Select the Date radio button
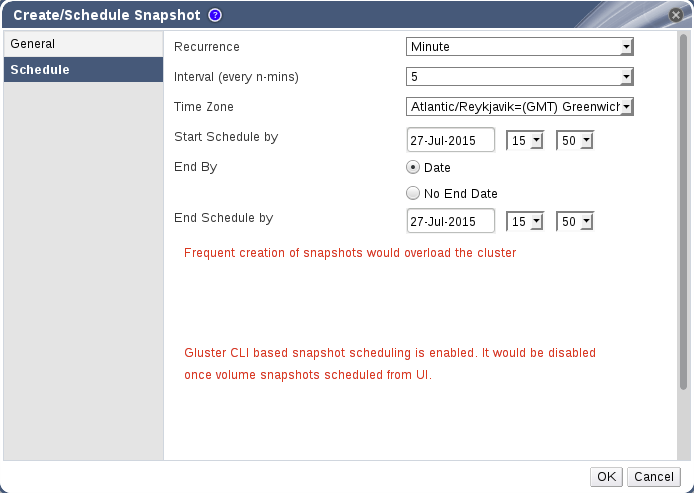694x493 pixels. point(412,168)
